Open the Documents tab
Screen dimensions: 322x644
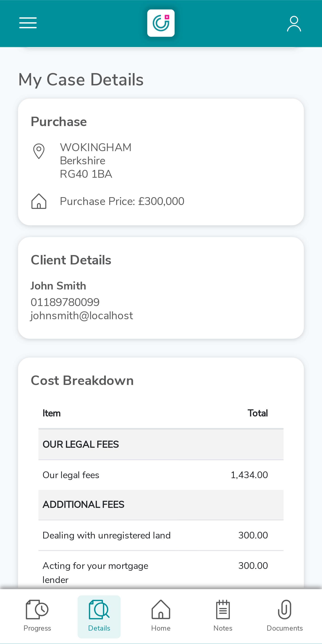tap(285, 617)
